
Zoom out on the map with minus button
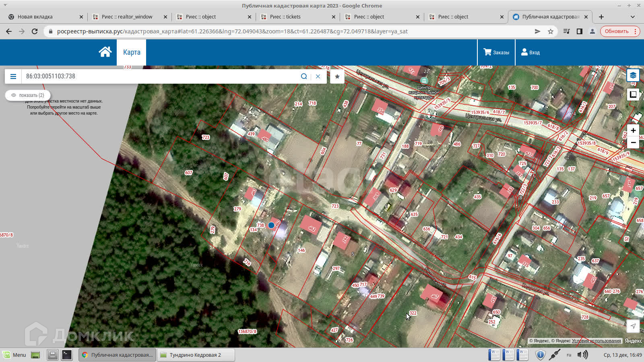633,142
